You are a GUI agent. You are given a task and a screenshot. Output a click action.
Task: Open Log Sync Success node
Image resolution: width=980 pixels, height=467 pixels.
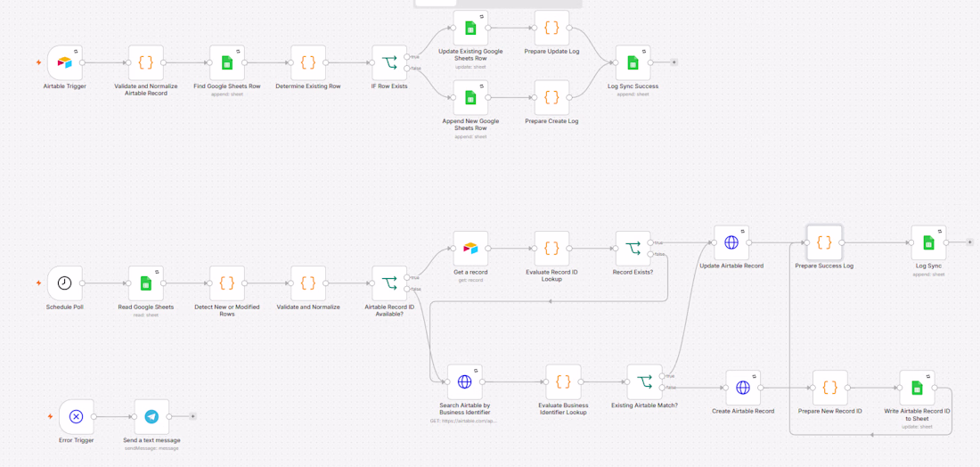(x=633, y=62)
